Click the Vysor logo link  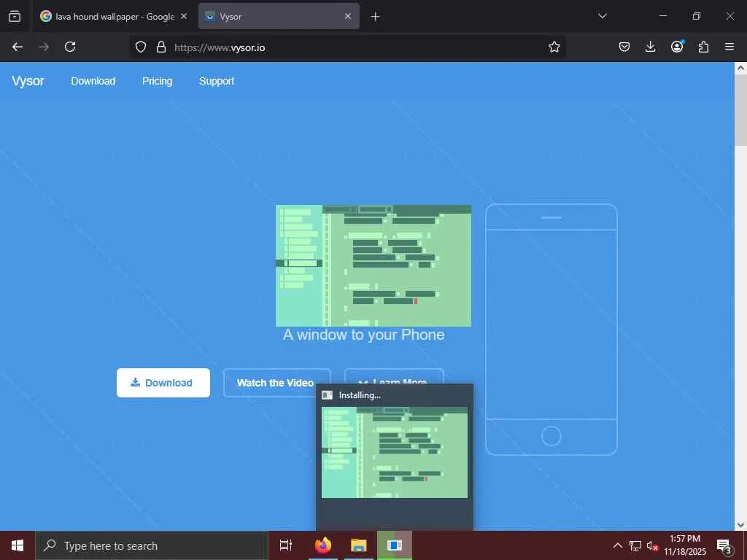tap(28, 81)
